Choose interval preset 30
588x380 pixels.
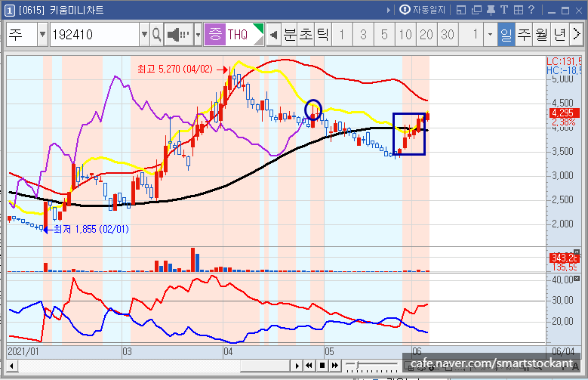pyautogui.click(x=448, y=35)
